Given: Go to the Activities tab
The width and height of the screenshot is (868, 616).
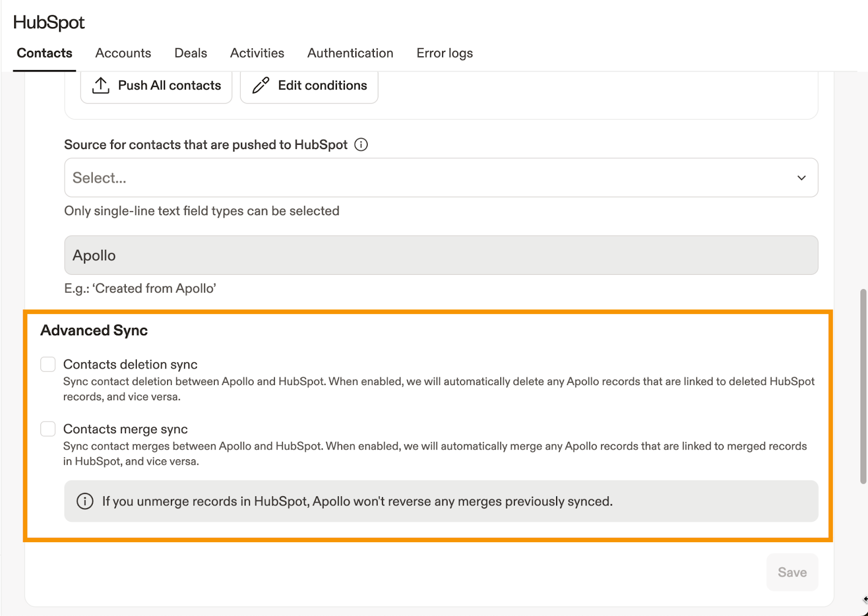Looking at the screenshot, I should pos(257,53).
